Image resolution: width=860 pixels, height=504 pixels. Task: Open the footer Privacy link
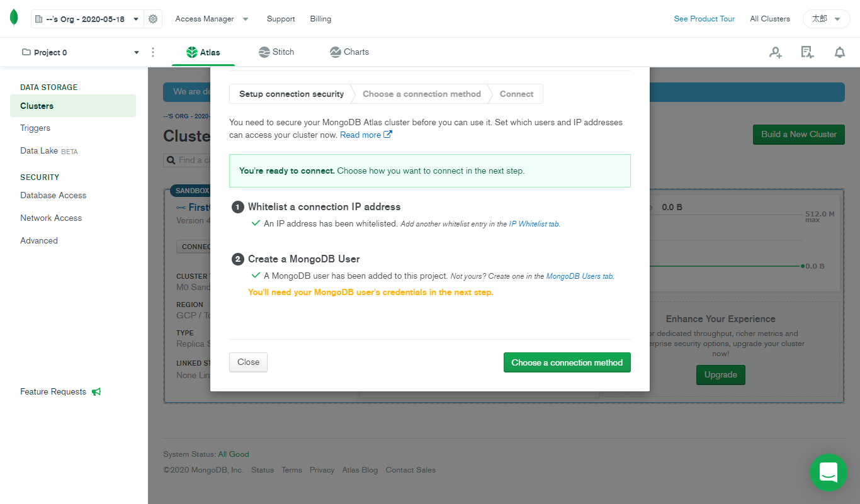[322, 470]
